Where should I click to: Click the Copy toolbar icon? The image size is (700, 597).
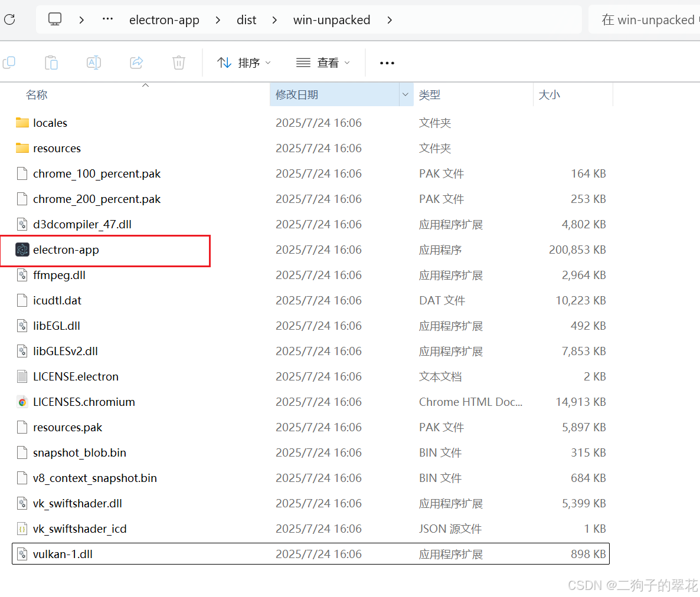click(9, 63)
